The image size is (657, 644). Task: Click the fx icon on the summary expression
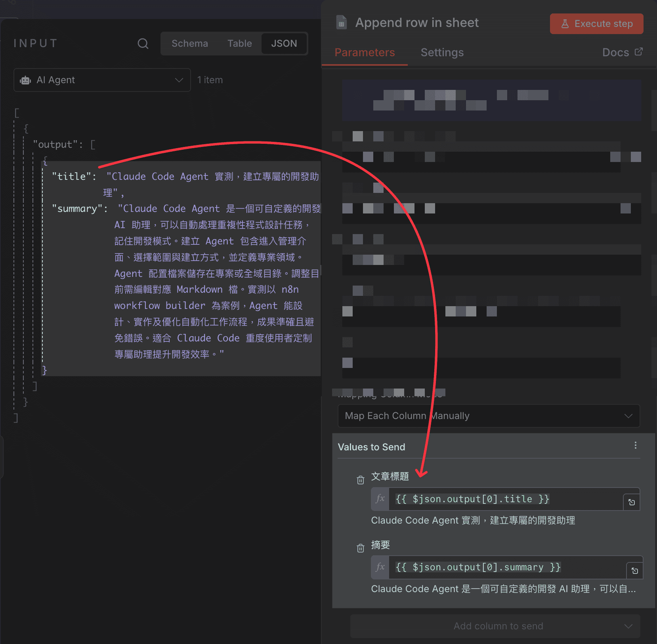coord(380,567)
